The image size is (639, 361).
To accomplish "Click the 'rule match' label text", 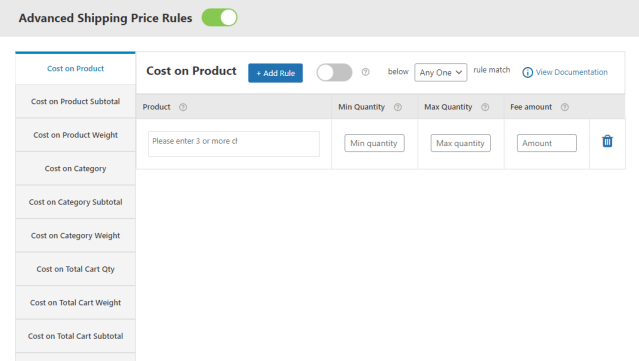I will (x=491, y=70).
